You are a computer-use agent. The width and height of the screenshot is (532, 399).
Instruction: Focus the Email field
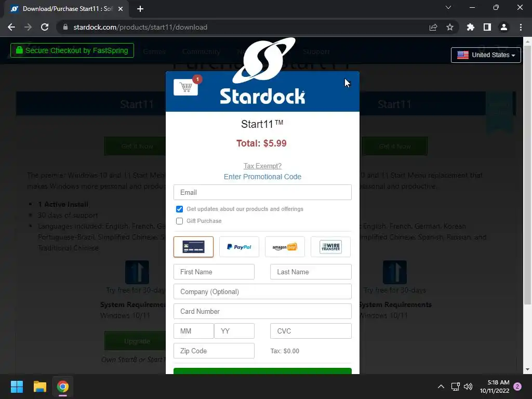(262, 192)
